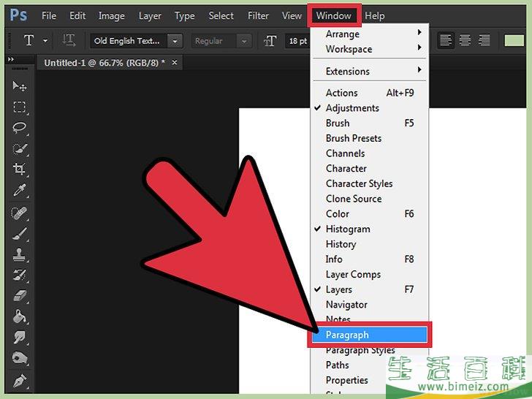The image size is (532, 399).
Task: Select the Paint Bucket tool
Action: [19, 316]
